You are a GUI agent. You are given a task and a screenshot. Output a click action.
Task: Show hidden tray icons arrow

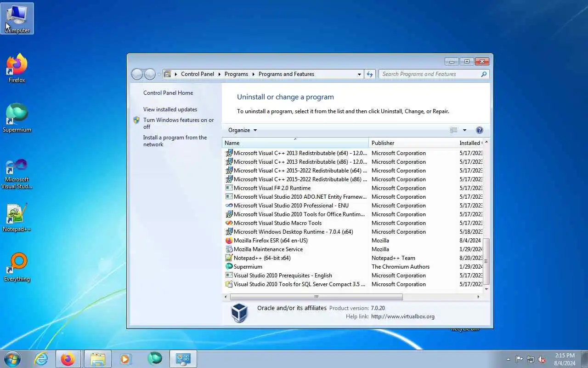point(508,359)
